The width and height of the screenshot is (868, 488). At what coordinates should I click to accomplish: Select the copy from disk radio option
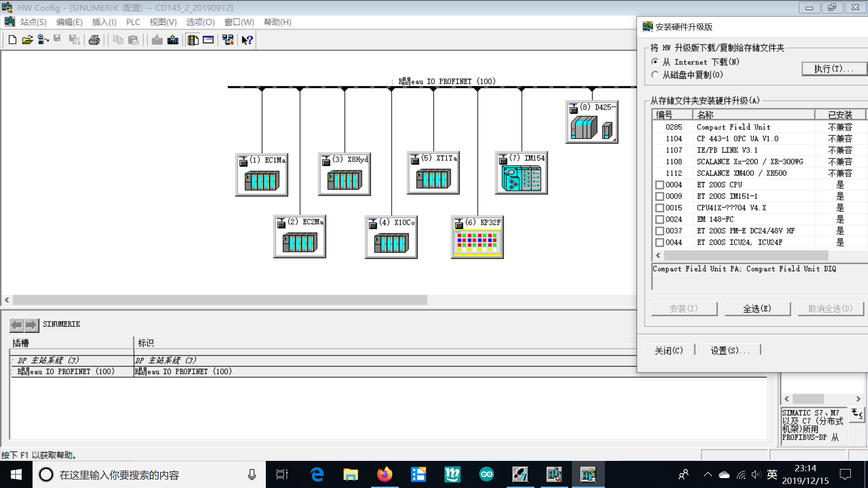(x=655, y=75)
